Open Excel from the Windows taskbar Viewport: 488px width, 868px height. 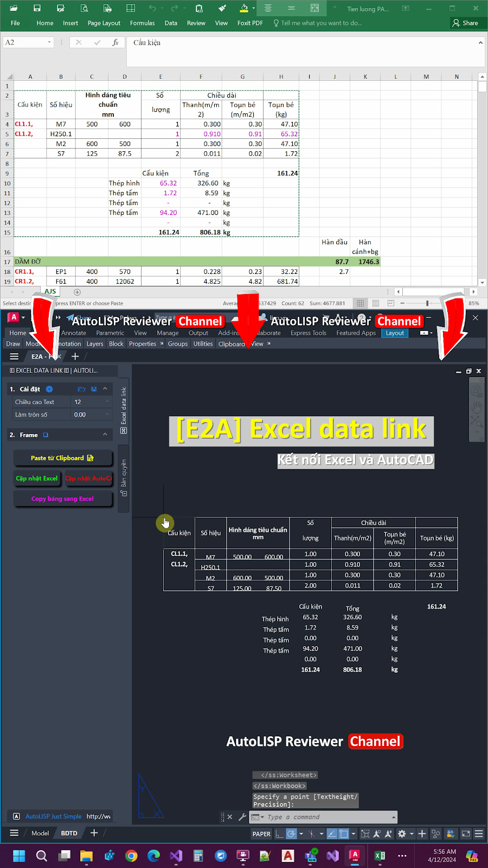click(380, 856)
